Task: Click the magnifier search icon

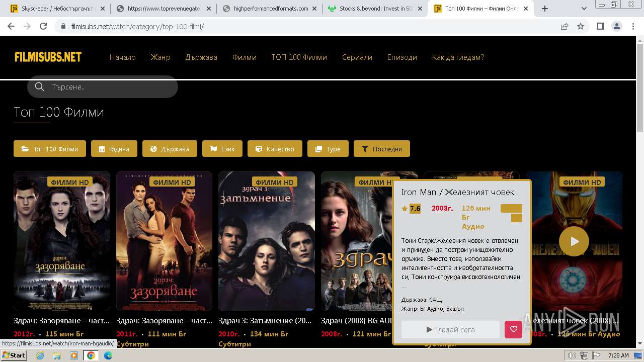Action: (x=40, y=86)
